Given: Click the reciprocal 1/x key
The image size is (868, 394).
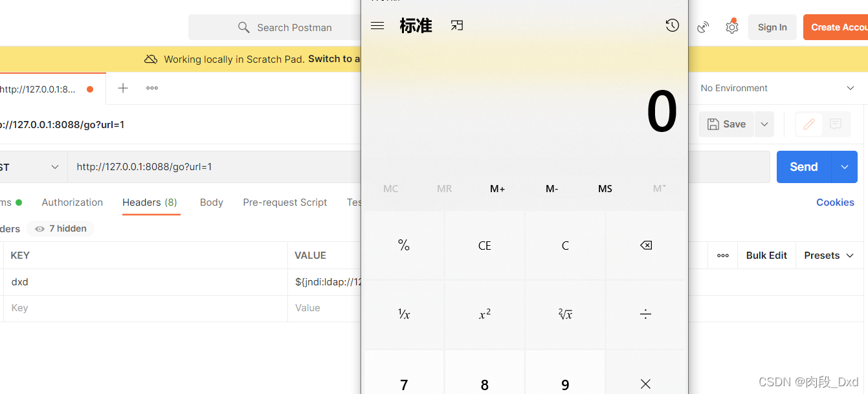Looking at the screenshot, I should click(x=404, y=314).
